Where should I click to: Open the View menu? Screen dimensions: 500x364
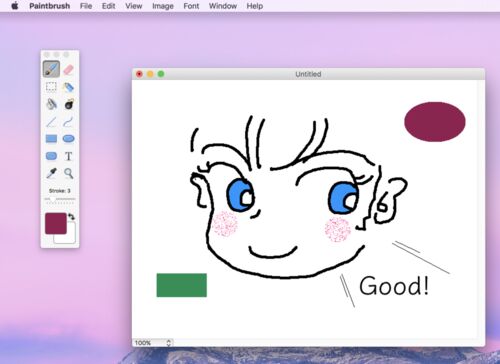click(x=134, y=6)
